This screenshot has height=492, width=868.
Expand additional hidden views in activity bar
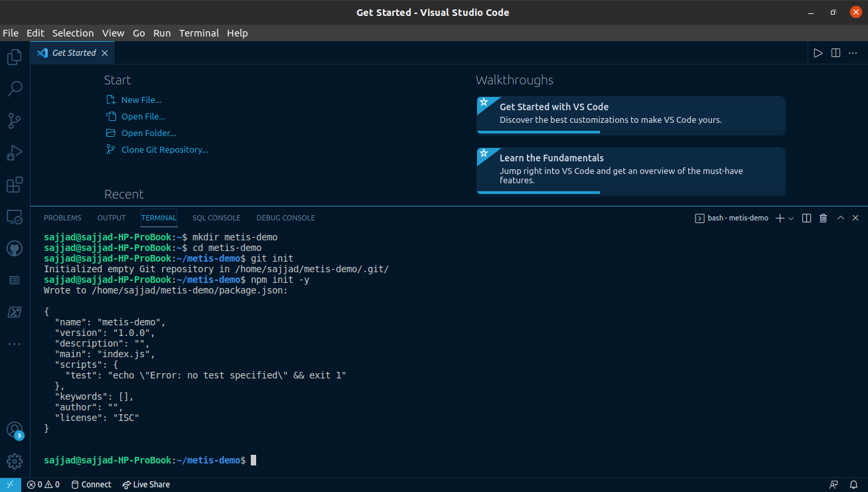click(x=15, y=344)
